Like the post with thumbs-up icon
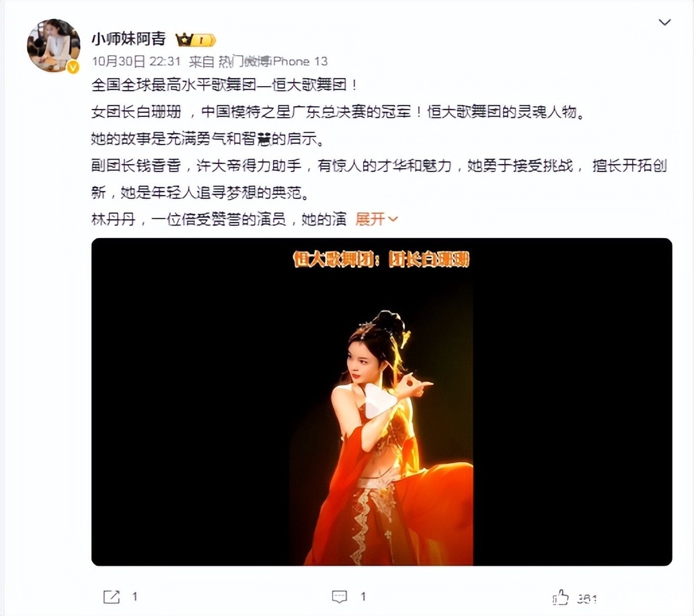Viewport: 694px width, 616px height. tap(561, 597)
